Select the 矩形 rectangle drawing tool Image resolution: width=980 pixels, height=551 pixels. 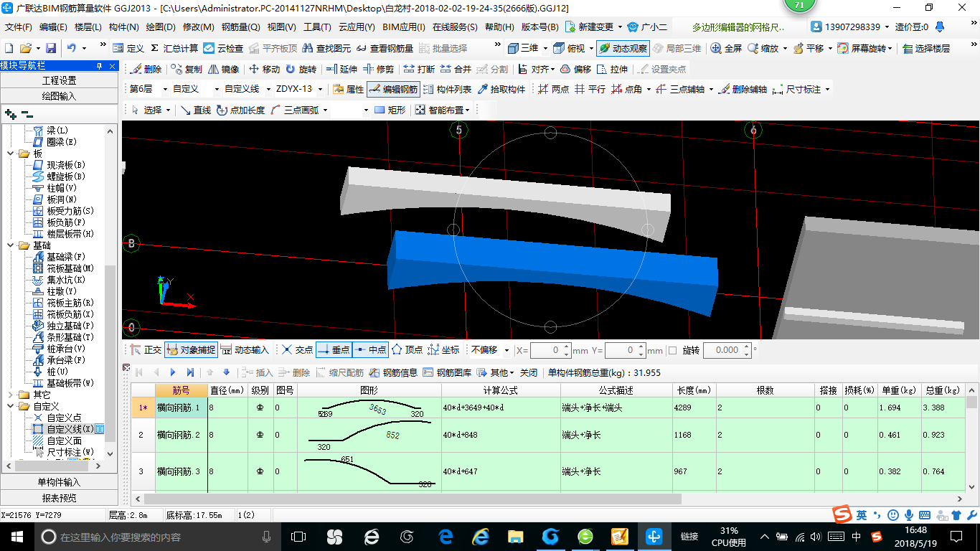pyautogui.click(x=390, y=110)
